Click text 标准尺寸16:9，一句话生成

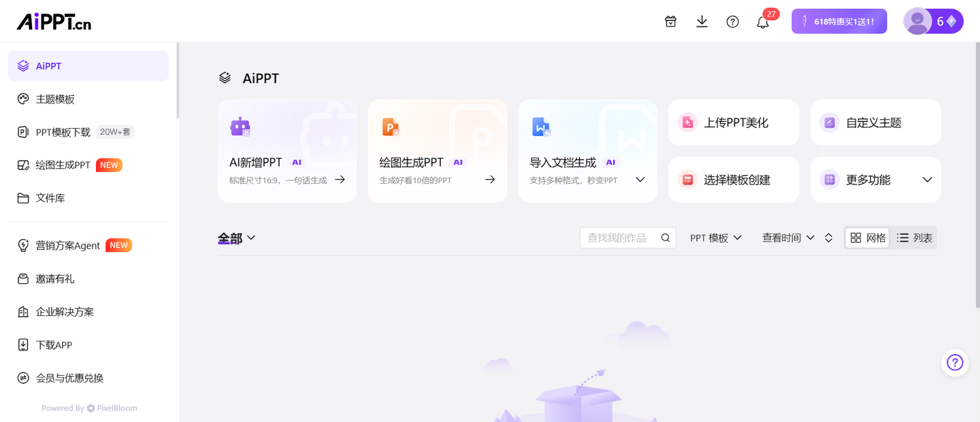pyautogui.click(x=278, y=180)
